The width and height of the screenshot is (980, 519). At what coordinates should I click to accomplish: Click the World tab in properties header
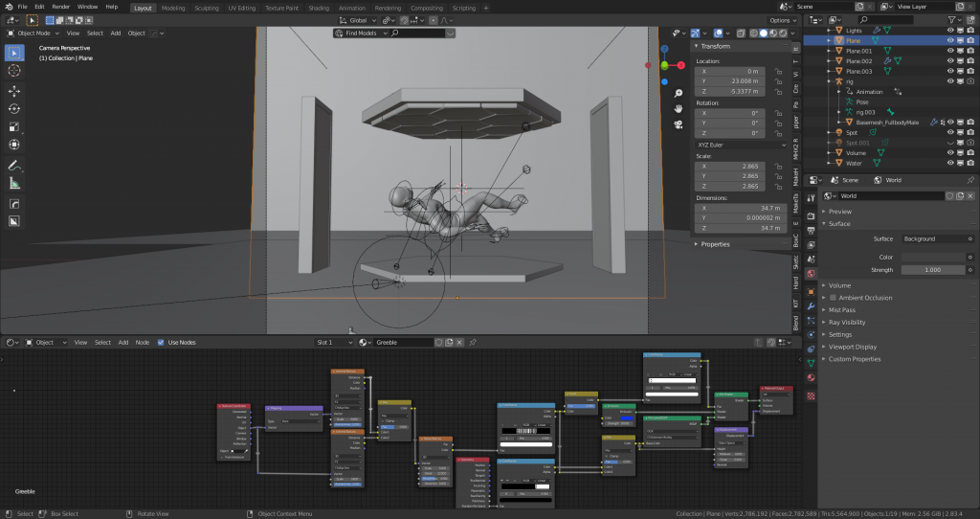[887, 180]
